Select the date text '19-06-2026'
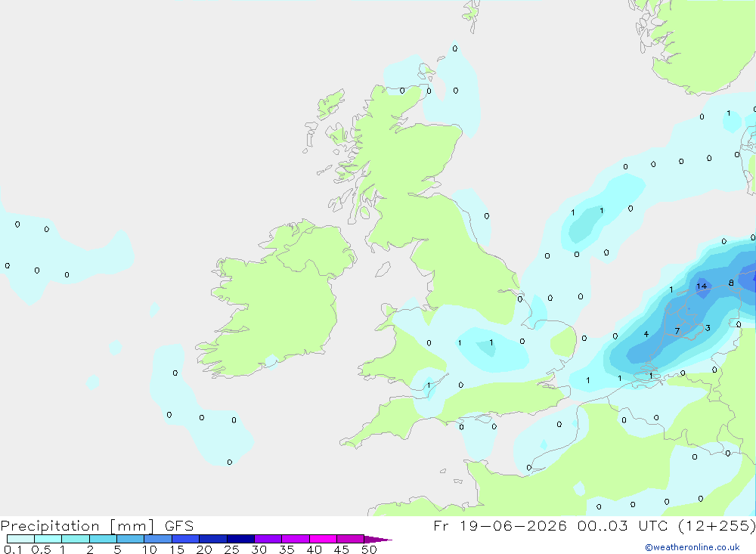Screen dimensions: 756x554 point(513,525)
